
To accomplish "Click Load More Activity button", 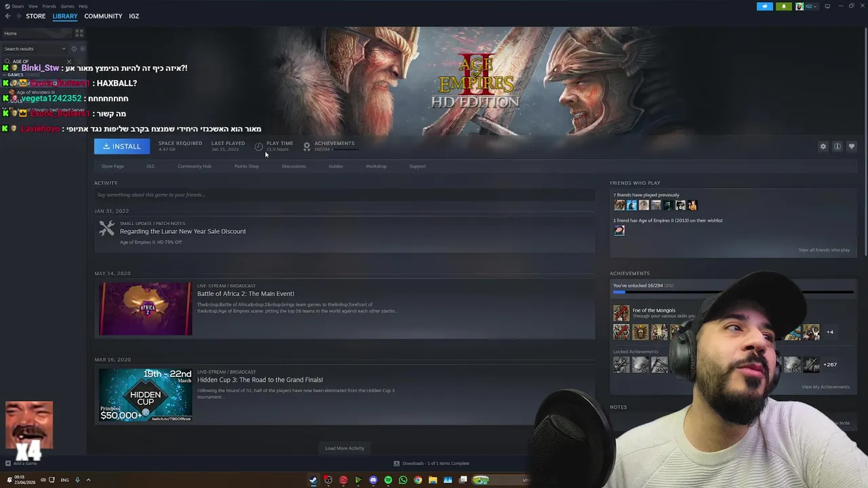I will coord(344,448).
